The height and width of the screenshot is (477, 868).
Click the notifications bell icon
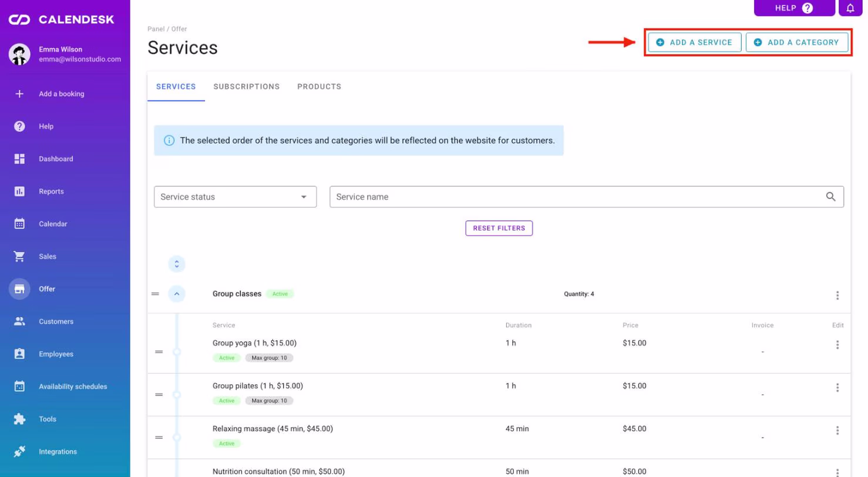850,8
